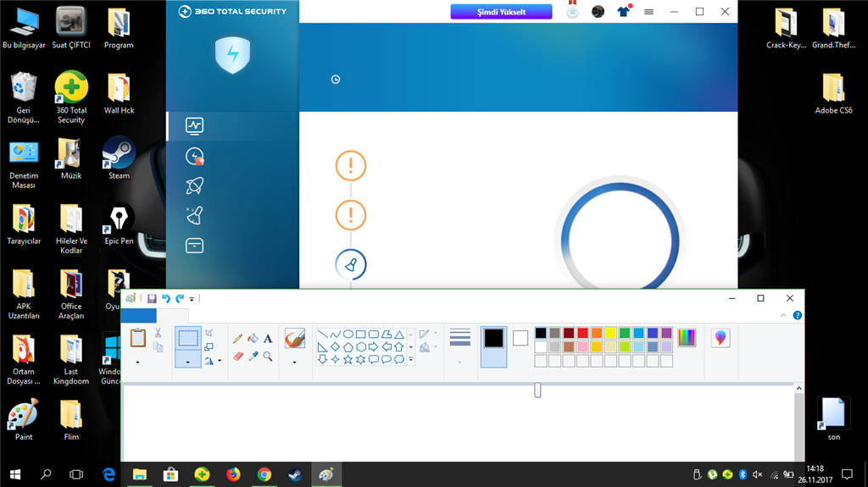Pick the red swatch in Paint palette
This screenshot has width=868, height=487.
[x=582, y=333]
